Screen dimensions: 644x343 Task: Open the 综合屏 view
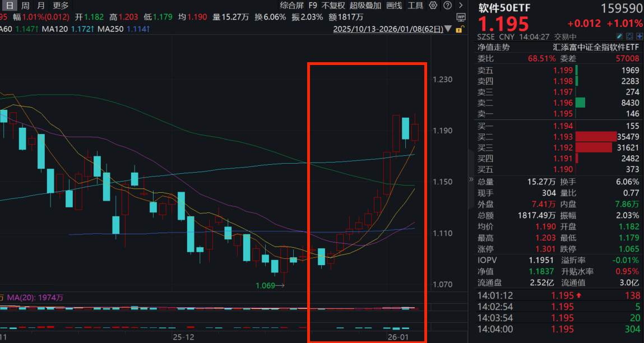[x=292, y=6]
